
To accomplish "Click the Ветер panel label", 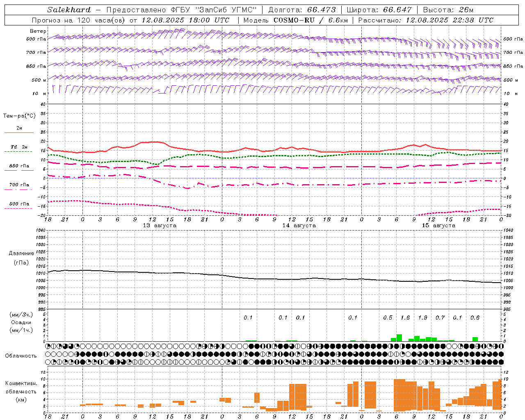I will tap(38, 31).
